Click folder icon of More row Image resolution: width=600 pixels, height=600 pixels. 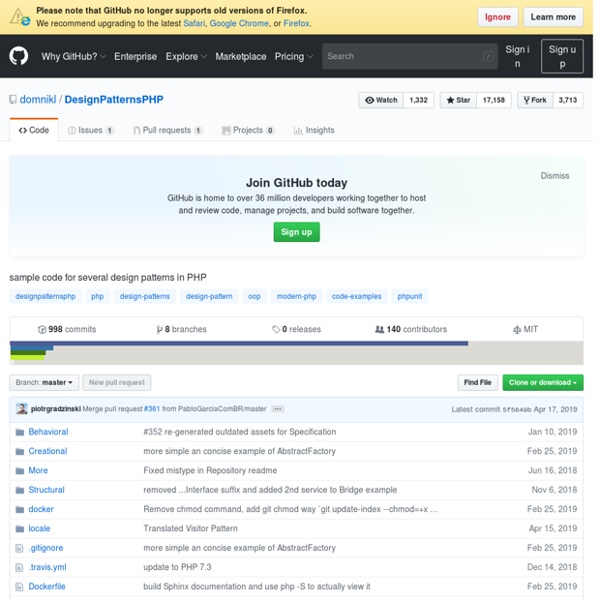[x=20, y=471]
